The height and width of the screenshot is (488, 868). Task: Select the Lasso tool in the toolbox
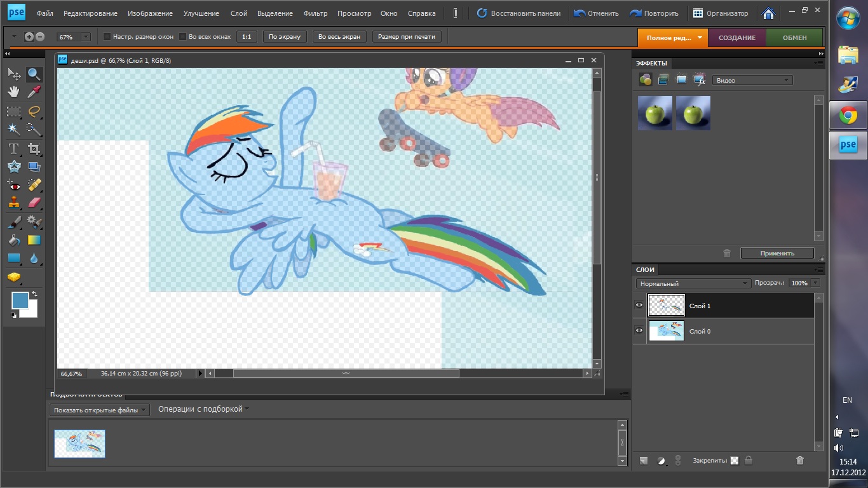click(x=34, y=111)
